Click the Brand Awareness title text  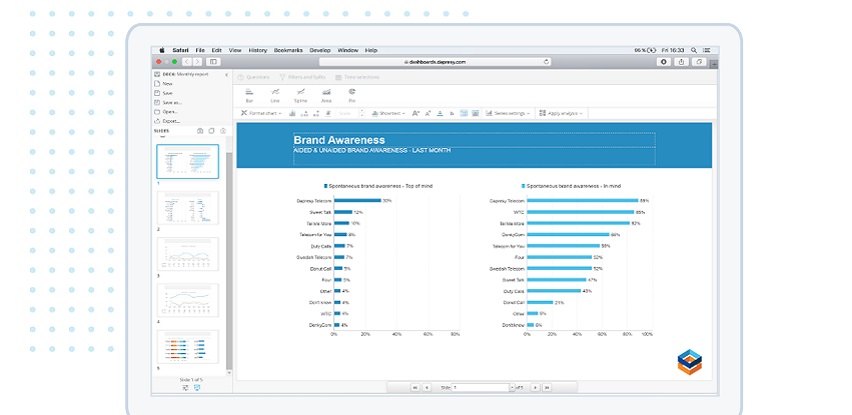pos(339,140)
